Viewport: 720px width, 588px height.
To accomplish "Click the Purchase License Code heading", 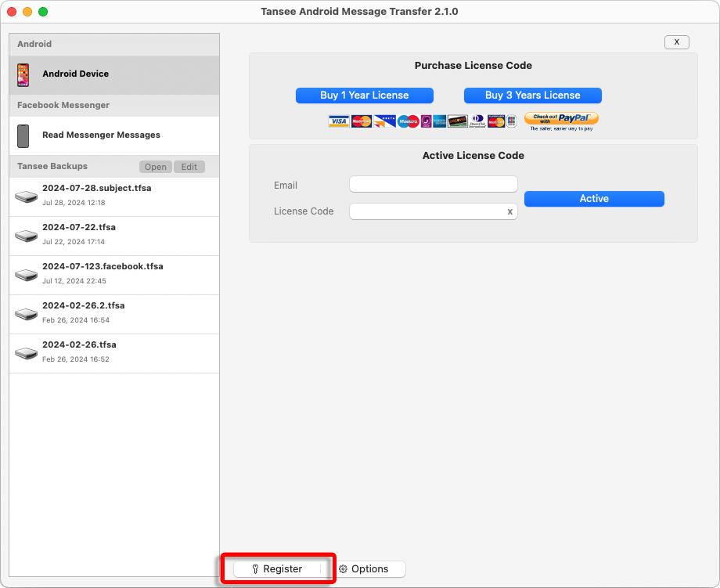I will (x=473, y=66).
